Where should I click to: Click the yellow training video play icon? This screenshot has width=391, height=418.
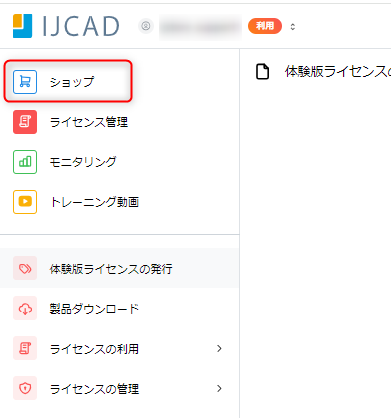25,202
